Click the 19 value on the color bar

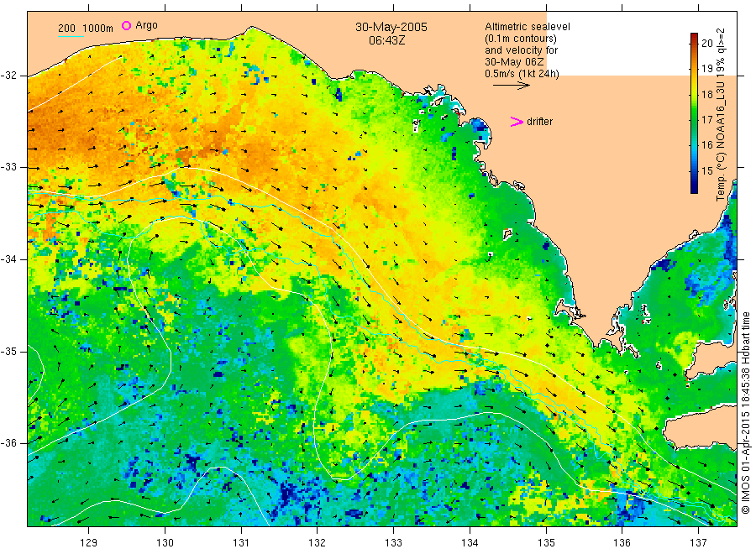point(706,69)
